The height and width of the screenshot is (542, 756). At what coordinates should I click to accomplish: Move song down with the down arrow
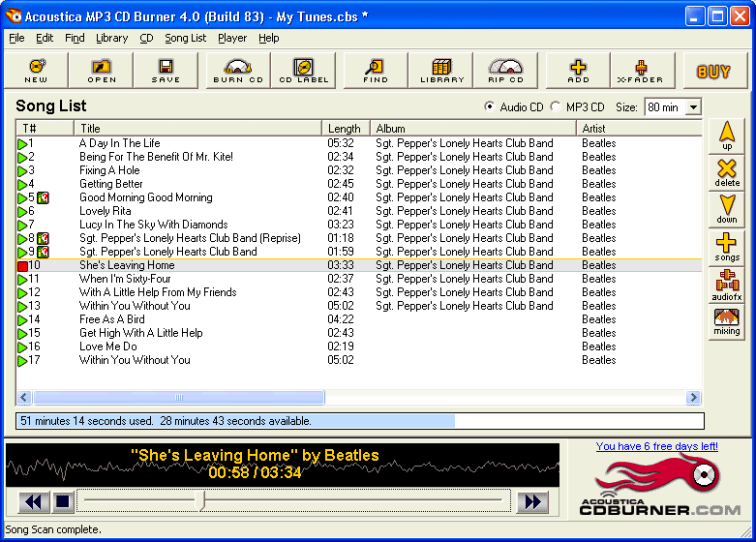point(727,210)
